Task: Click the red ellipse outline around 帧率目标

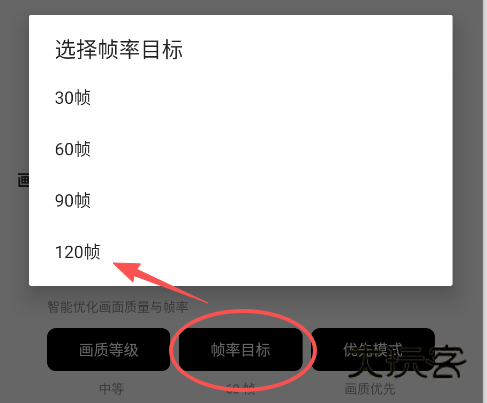Action: tap(243, 350)
